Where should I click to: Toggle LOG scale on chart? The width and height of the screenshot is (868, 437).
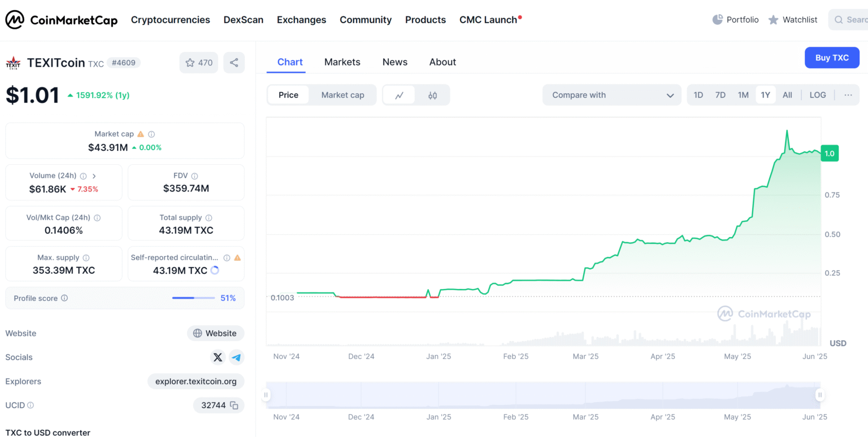tap(817, 95)
